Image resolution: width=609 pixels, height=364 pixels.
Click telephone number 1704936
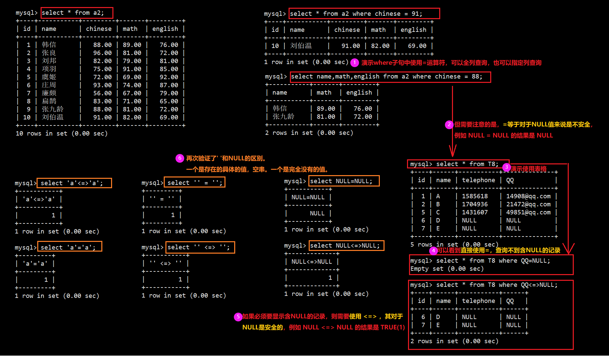click(475, 204)
